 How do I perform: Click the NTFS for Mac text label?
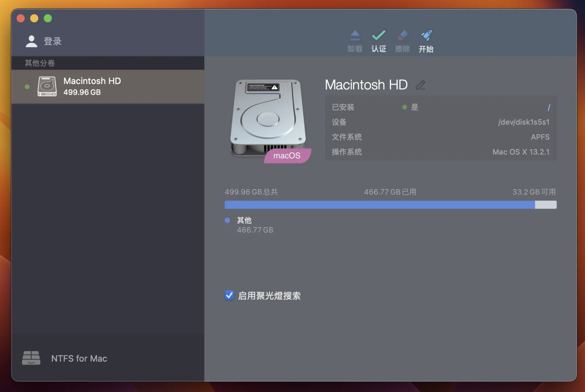pyautogui.click(x=79, y=358)
